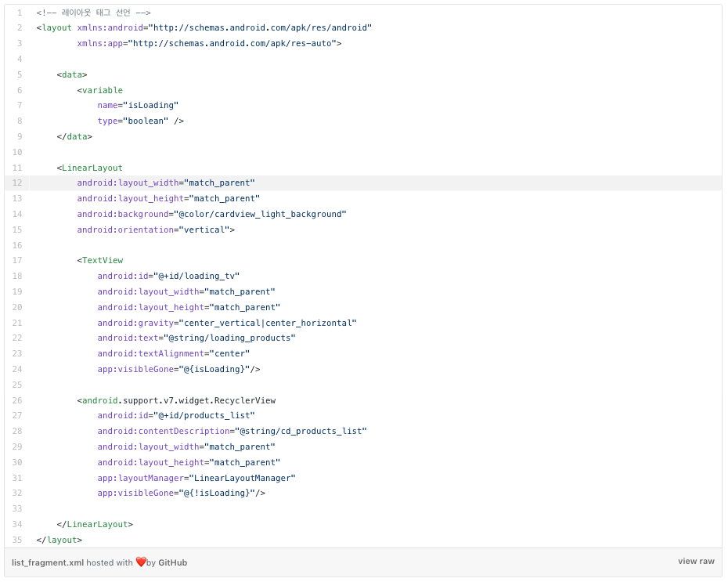
Task: Click app:layoutManager="LinearLayoutManager" attribute
Action: (x=196, y=478)
